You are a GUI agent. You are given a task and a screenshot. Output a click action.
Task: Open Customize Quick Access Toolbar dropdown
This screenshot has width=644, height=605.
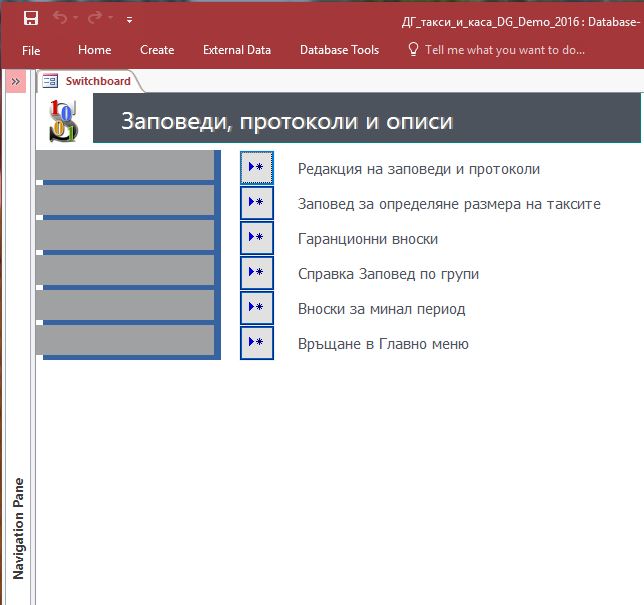(129, 19)
